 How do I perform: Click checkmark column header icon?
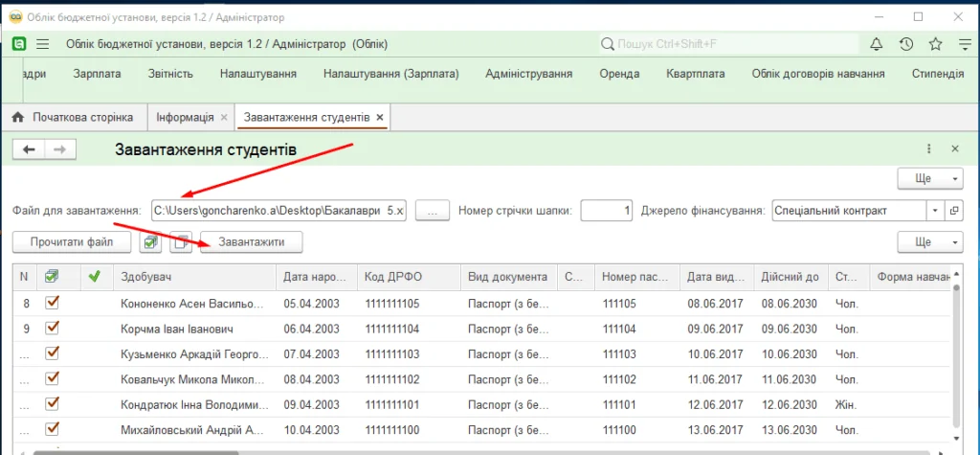[x=52, y=277]
